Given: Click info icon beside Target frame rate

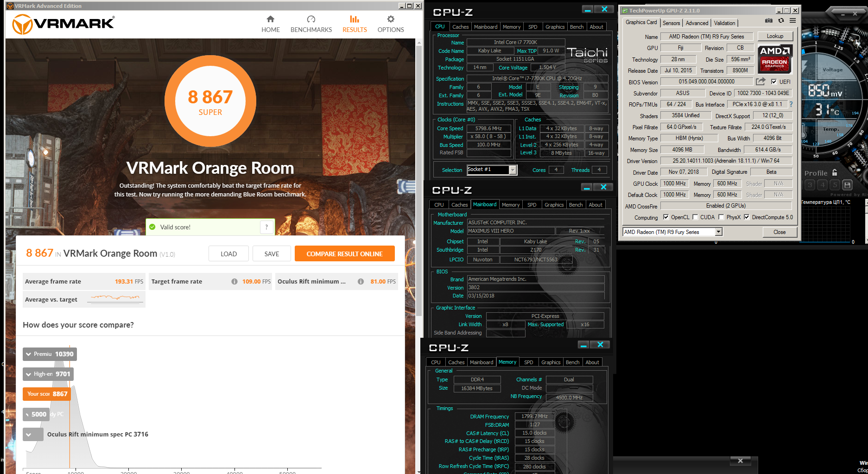Looking at the screenshot, I should [x=234, y=281].
